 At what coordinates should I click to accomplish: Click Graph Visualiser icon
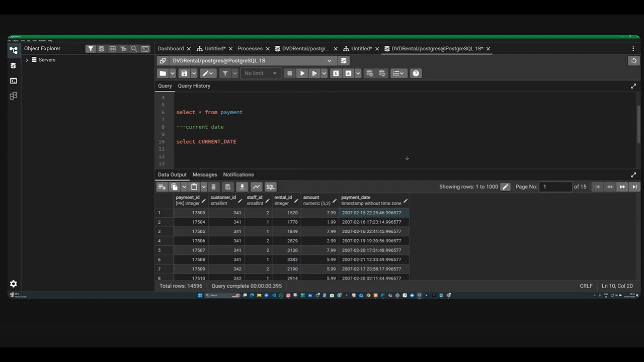click(x=257, y=187)
